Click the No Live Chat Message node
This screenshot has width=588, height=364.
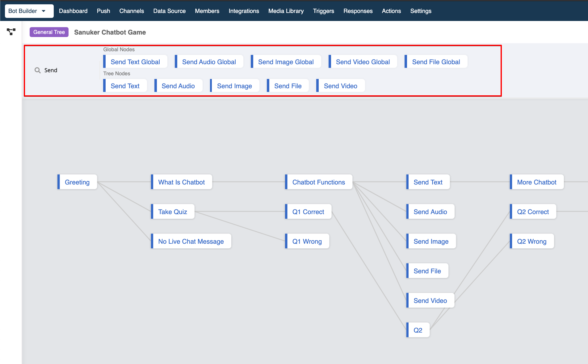click(x=191, y=241)
